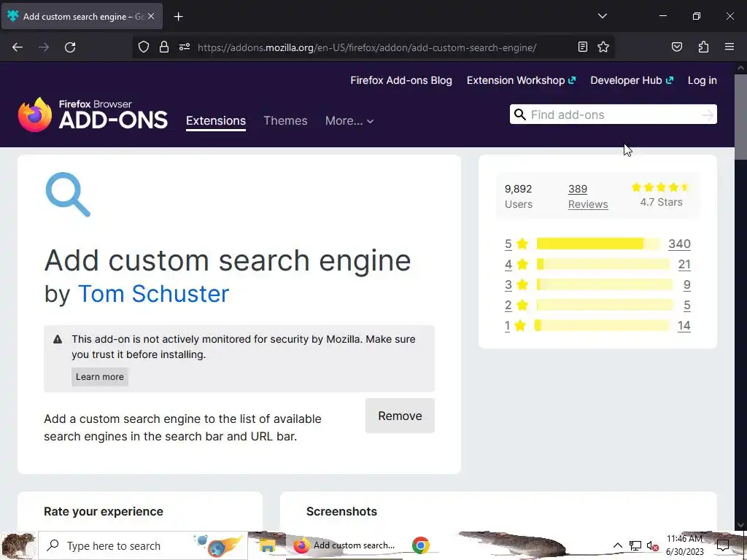Open the tracking protection shield icon

click(x=144, y=47)
